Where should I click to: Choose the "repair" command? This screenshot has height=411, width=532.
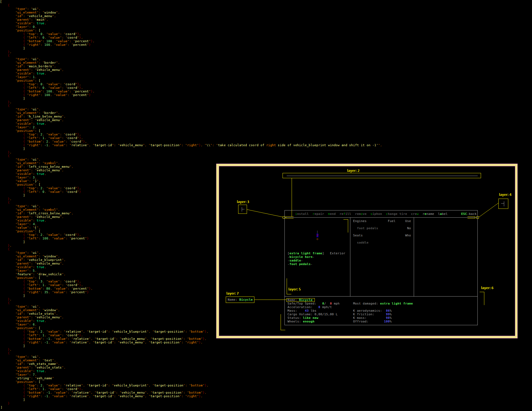point(318,214)
